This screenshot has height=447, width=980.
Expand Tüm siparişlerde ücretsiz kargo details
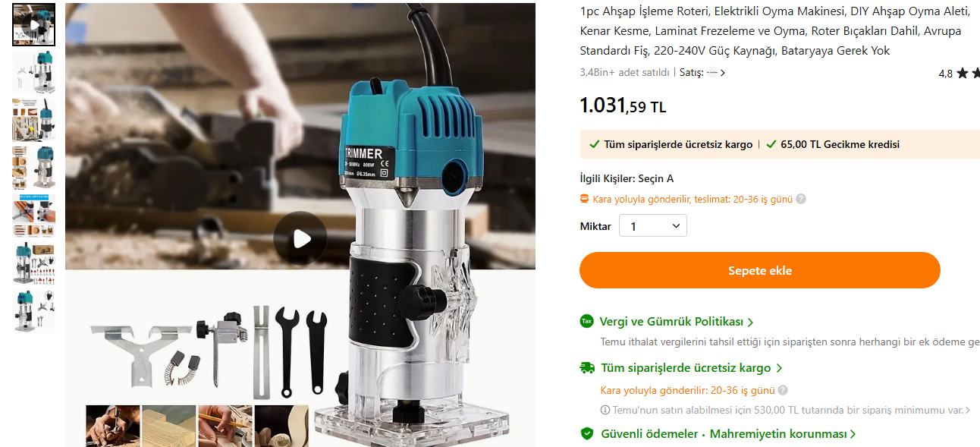click(692, 367)
